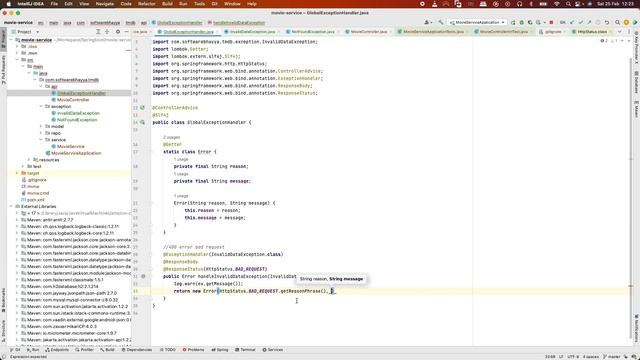The width and height of the screenshot is (640, 360).
Task: Open Navigate menu in menu bar
Action: coord(104,4)
